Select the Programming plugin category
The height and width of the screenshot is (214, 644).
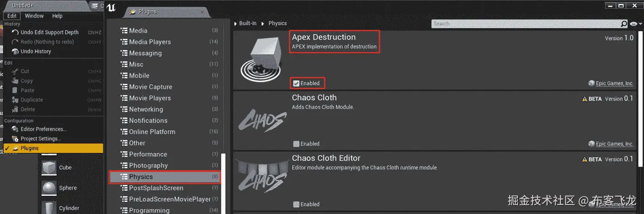[x=165, y=210]
